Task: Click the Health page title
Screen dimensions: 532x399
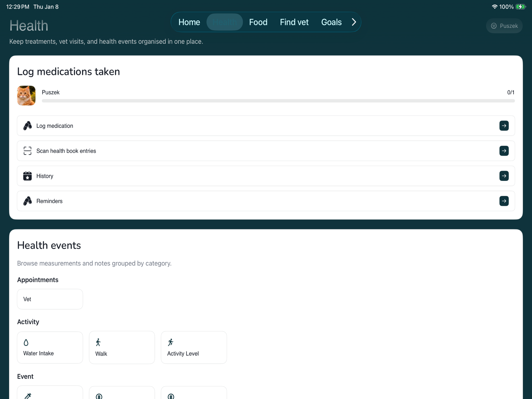Action: click(29, 26)
